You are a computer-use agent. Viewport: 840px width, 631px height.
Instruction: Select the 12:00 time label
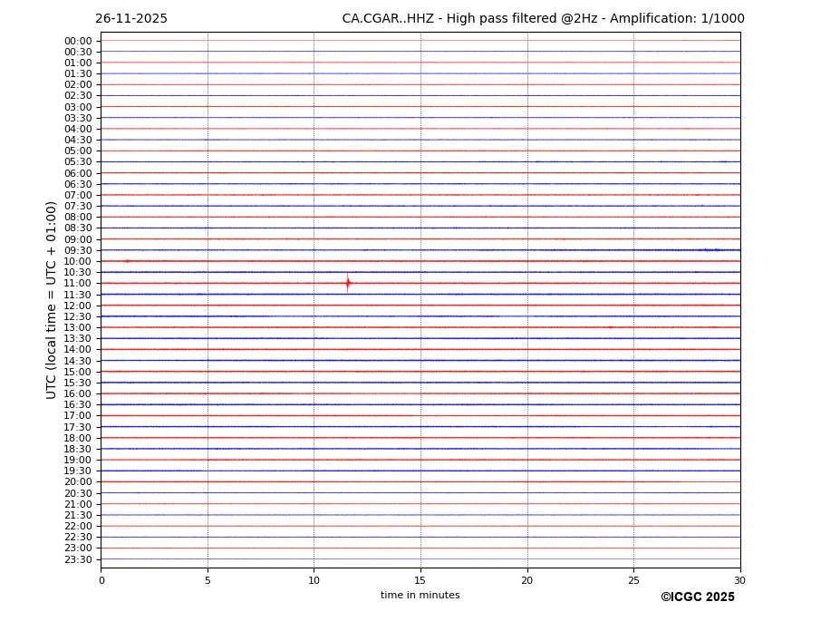[x=78, y=306]
